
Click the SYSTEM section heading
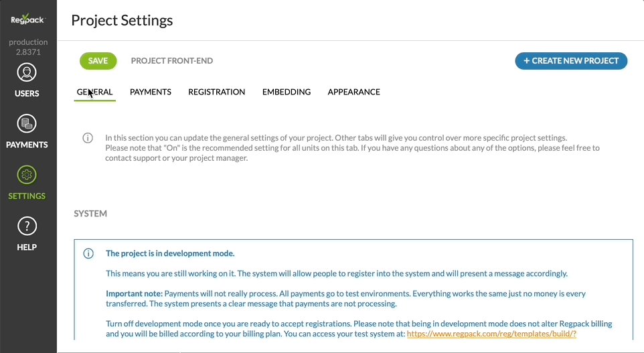[x=90, y=214]
